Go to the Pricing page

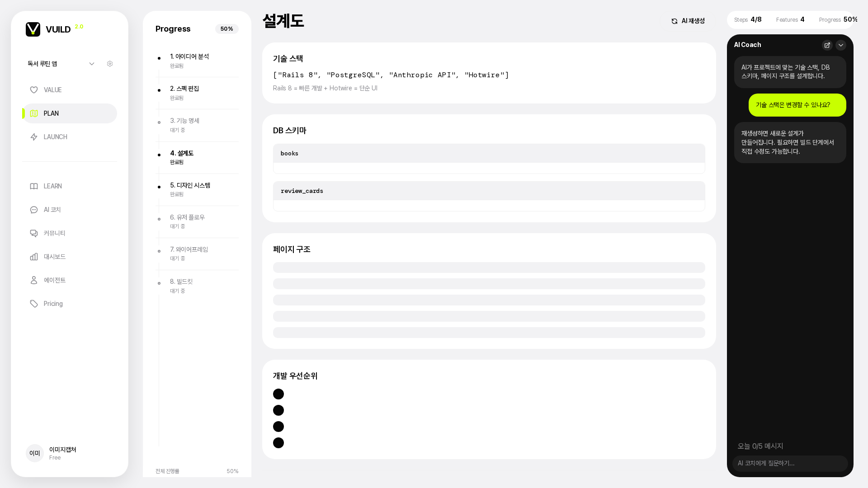(70, 304)
